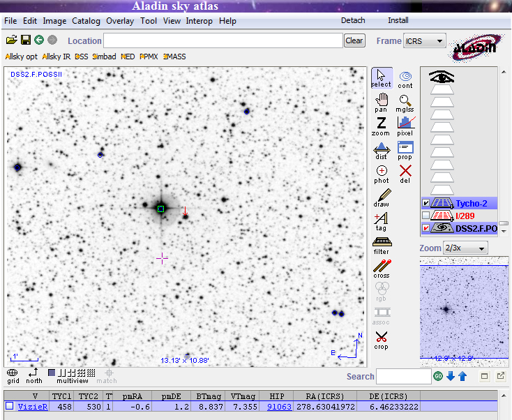Select the zoom Z tool
Viewport: 512px width, 420px height.
tap(381, 127)
